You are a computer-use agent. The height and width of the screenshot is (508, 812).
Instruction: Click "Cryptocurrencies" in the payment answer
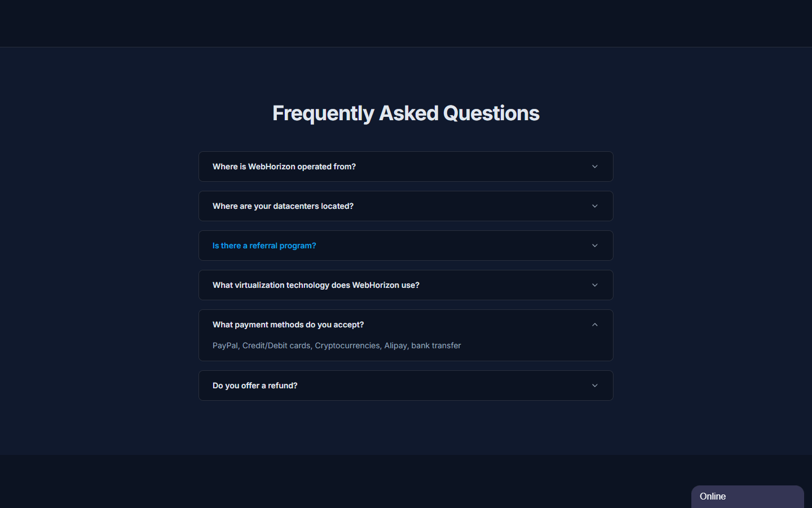tap(347, 345)
